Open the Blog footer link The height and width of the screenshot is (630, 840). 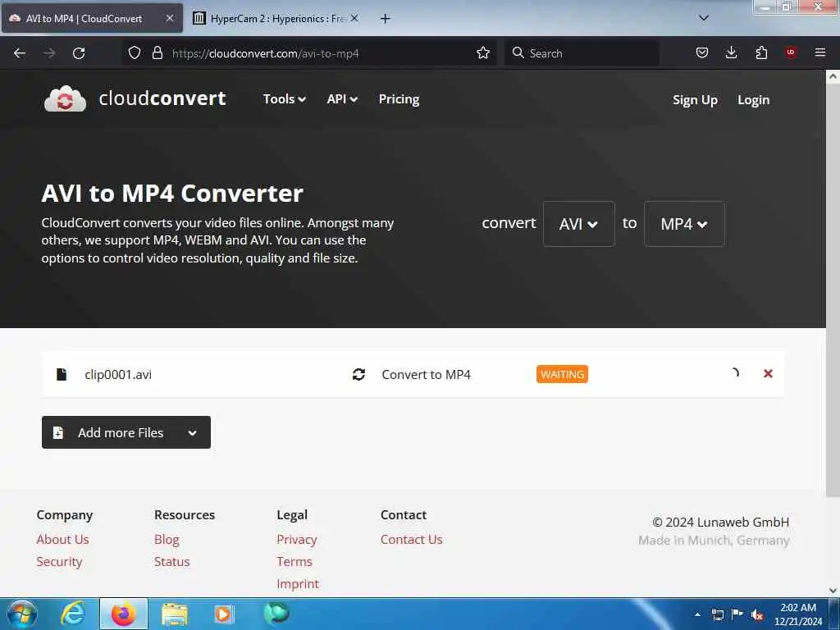click(x=167, y=540)
